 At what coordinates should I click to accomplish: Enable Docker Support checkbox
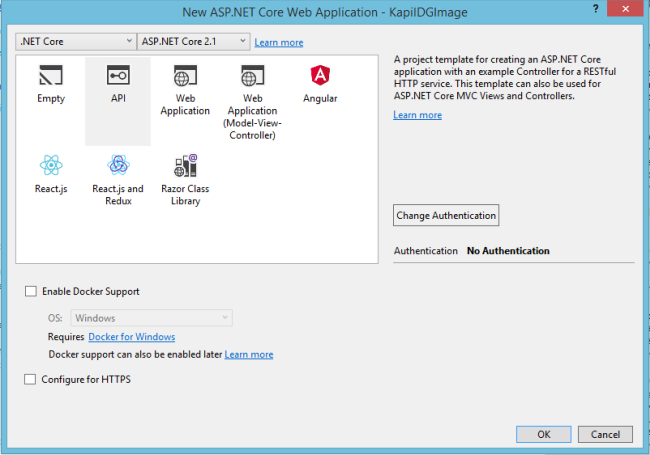coord(31,291)
